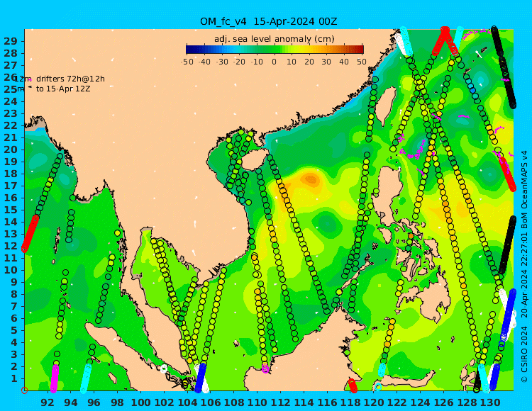Click the small white circle marker near 102E 2N

[x=164, y=368]
